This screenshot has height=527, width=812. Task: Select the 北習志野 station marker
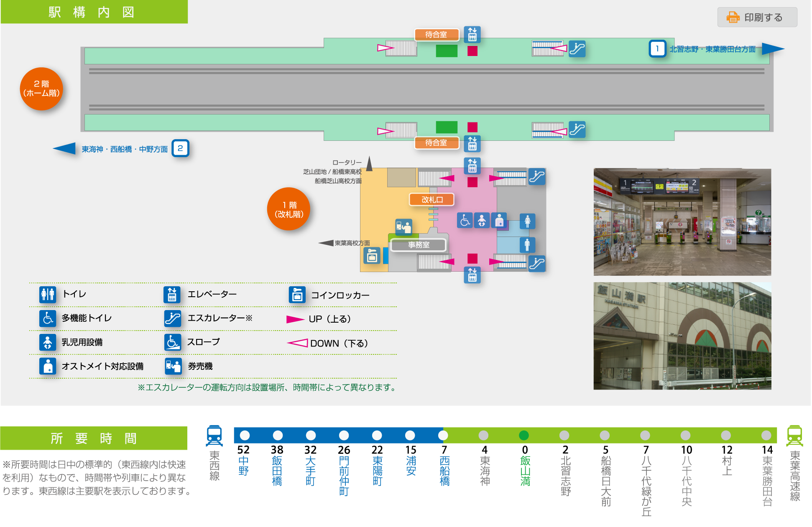click(564, 435)
